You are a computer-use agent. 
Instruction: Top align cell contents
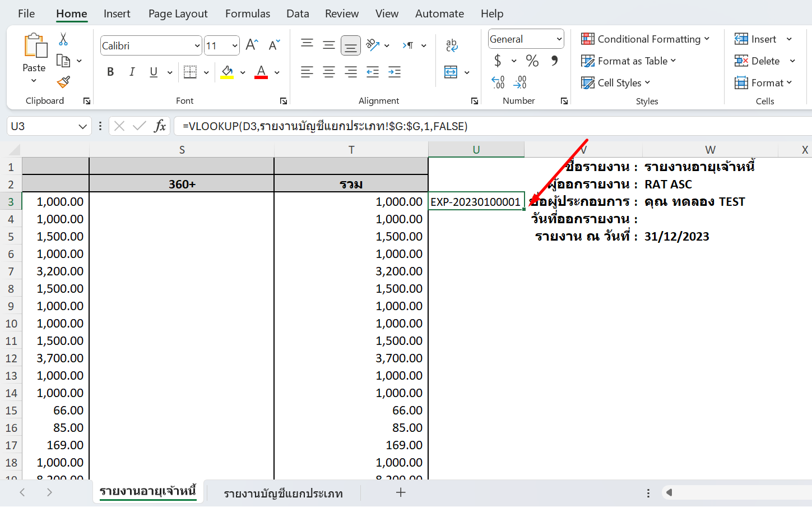click(307, 44)
